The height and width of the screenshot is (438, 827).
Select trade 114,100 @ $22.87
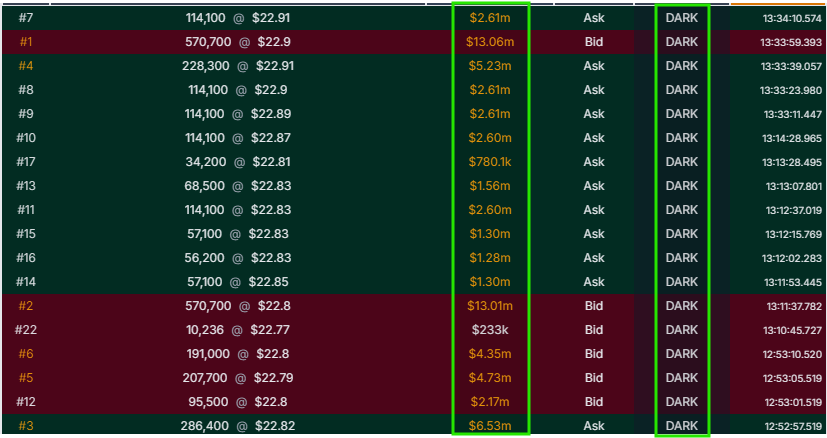tap(238, 138)
